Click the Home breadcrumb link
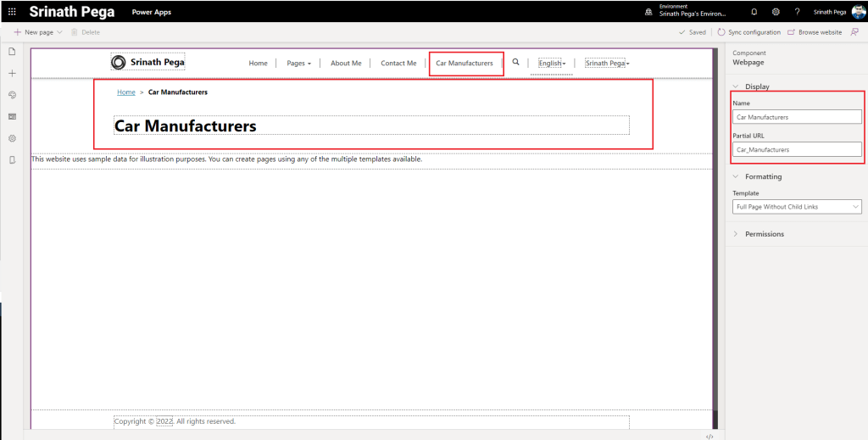Screen dimensions: 868x440 126,92
